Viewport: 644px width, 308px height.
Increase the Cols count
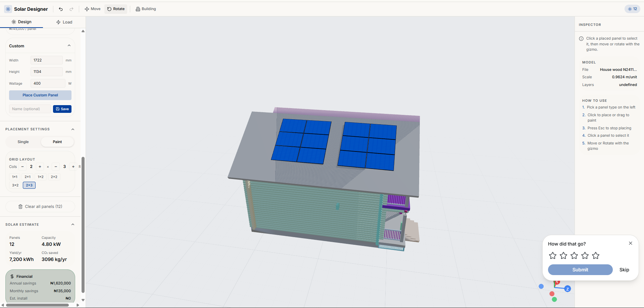click(x=40, y=167)
